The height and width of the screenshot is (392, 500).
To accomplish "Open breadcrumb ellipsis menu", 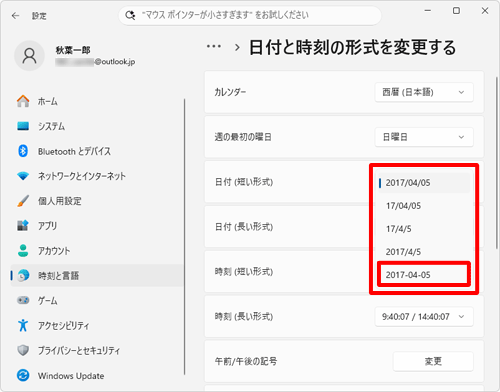I will point(214,47).
